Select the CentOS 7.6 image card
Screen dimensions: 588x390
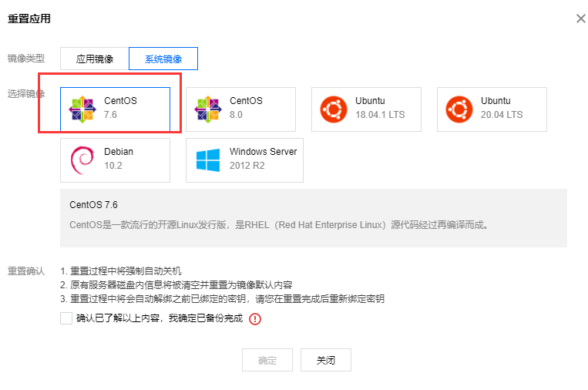[115, 109]
